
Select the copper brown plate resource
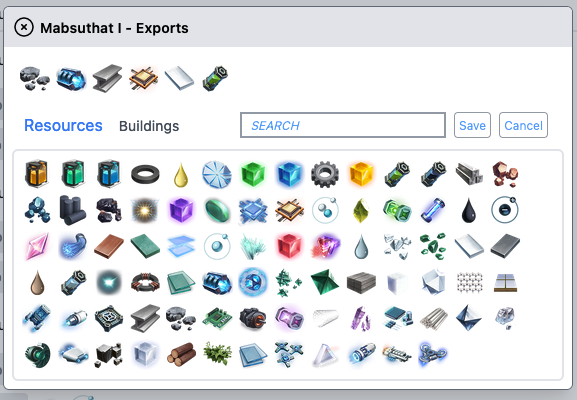[x=109, y=246]
